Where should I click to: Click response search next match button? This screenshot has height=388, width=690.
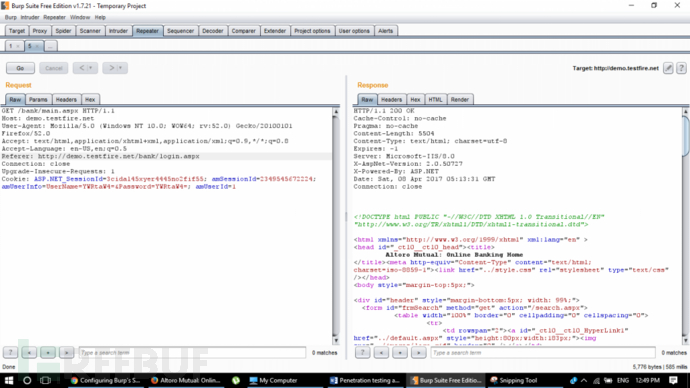418,352
